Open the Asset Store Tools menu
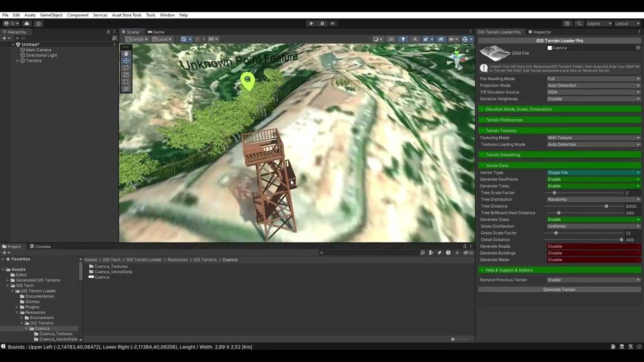 tap(127, 15)
